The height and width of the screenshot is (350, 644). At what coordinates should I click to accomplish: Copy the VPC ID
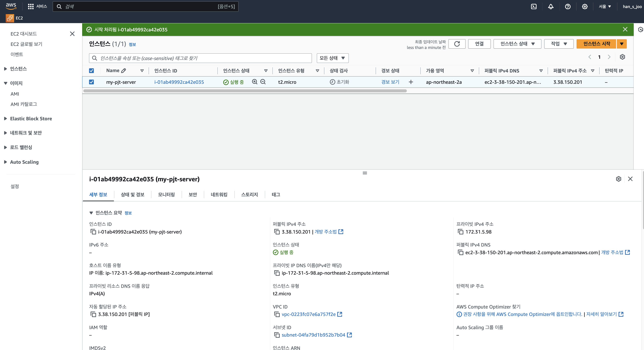277,314
